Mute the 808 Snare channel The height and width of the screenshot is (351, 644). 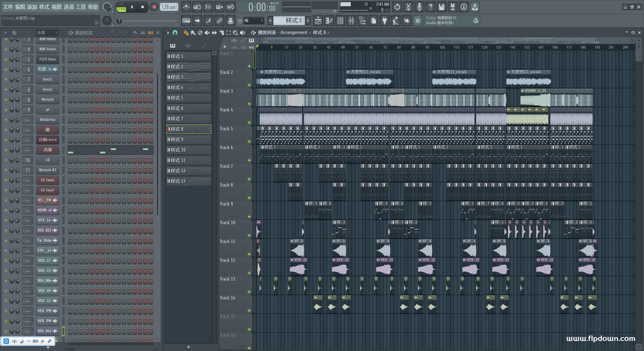(6, 49)
